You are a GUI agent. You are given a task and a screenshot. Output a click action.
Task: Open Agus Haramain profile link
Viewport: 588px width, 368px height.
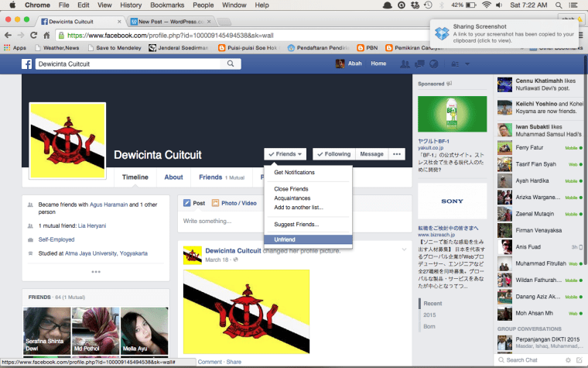click(109, 205)
